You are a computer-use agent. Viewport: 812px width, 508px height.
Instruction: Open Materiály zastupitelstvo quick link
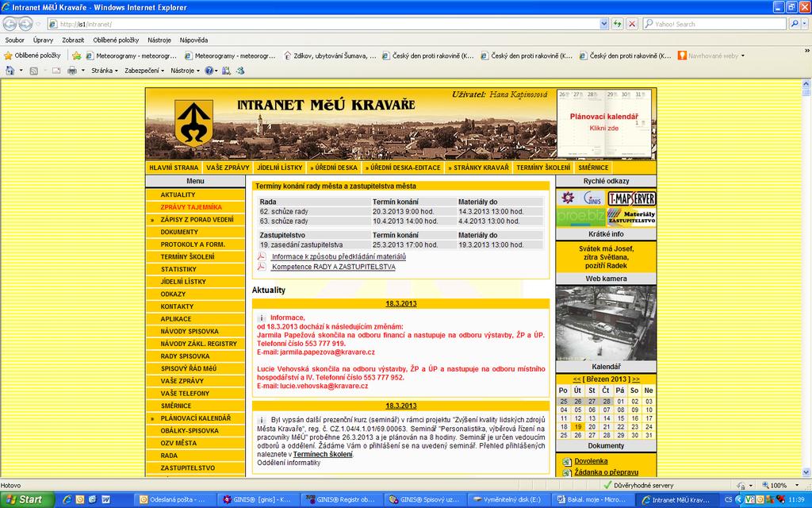[x=631, y=217]
